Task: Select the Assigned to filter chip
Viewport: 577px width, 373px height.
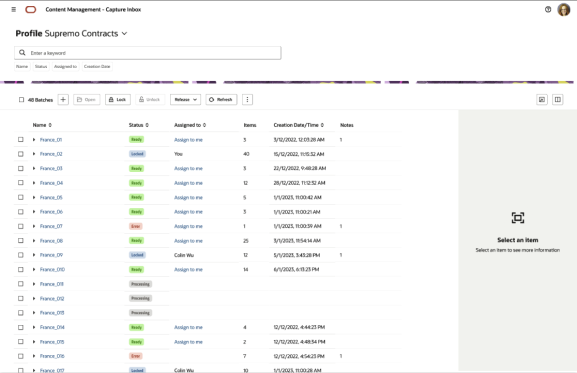Action: coord(65,67)
